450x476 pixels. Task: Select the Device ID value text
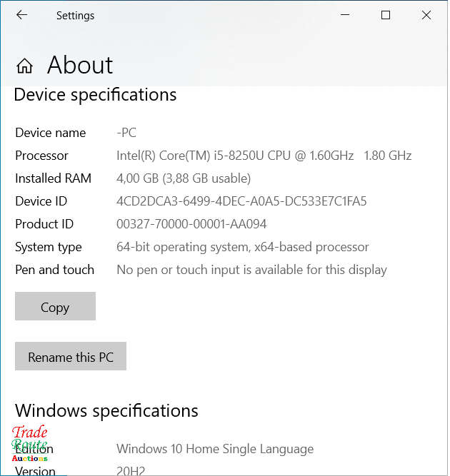(241, 201)
